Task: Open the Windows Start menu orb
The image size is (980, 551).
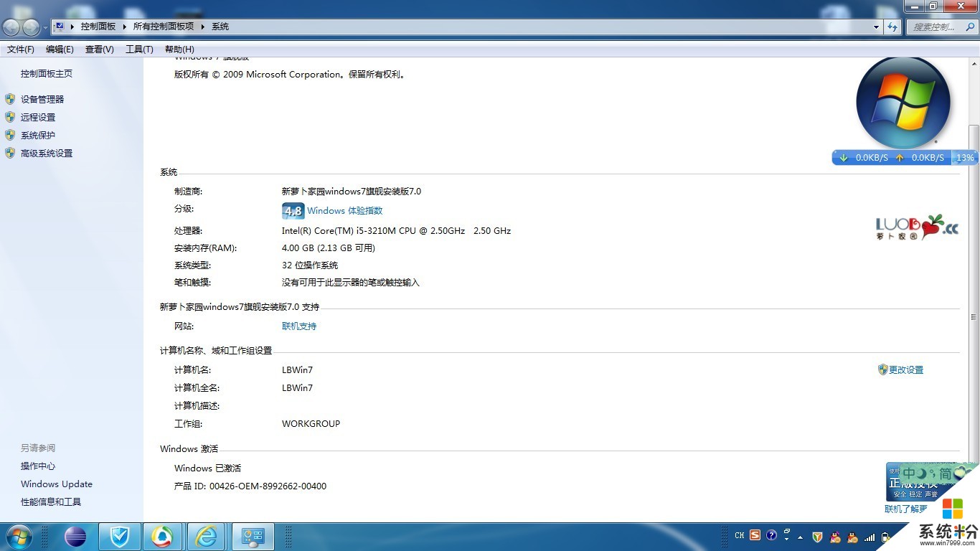Action: (19, 536)
